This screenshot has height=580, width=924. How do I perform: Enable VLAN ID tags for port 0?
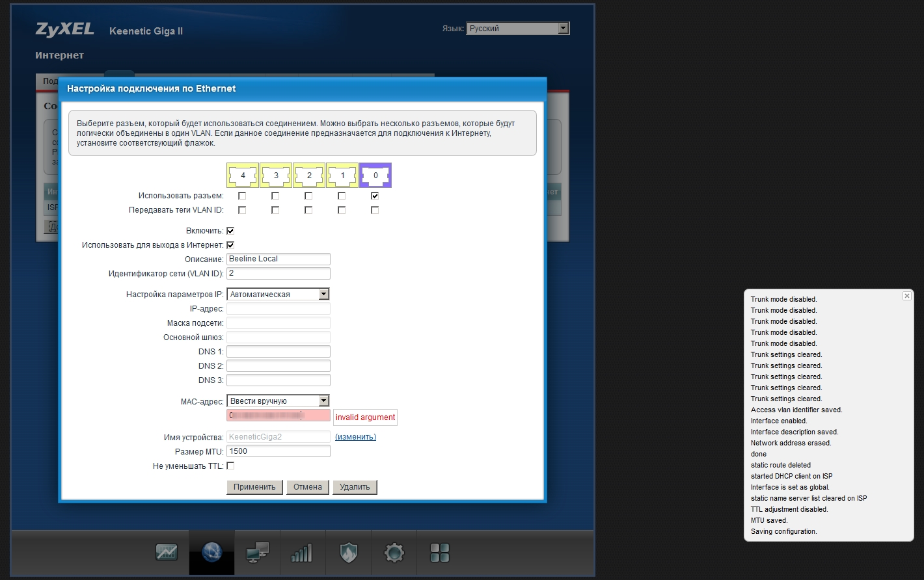pos(375,210)
